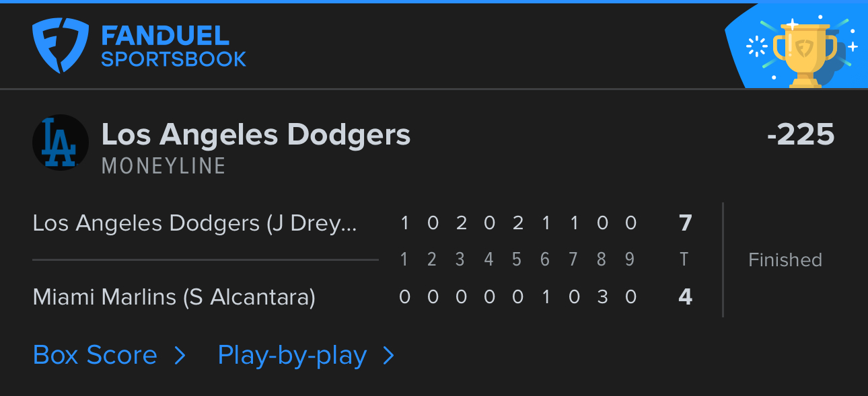The image size is (868, 396).
Task: Open the Box Score link
Action: pos(95,355)
